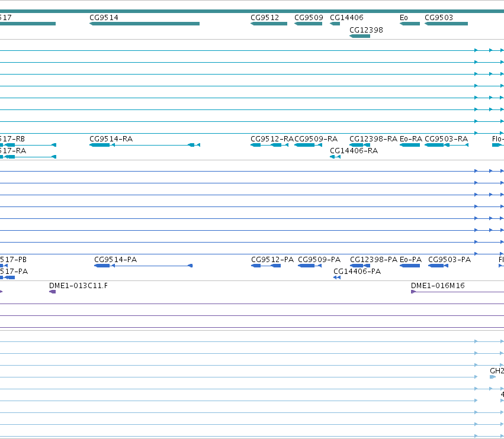This screenshot has height=439, width=504.
Task: Select the light blue GH2 feature glyph
Action: [x=493, y=377]
